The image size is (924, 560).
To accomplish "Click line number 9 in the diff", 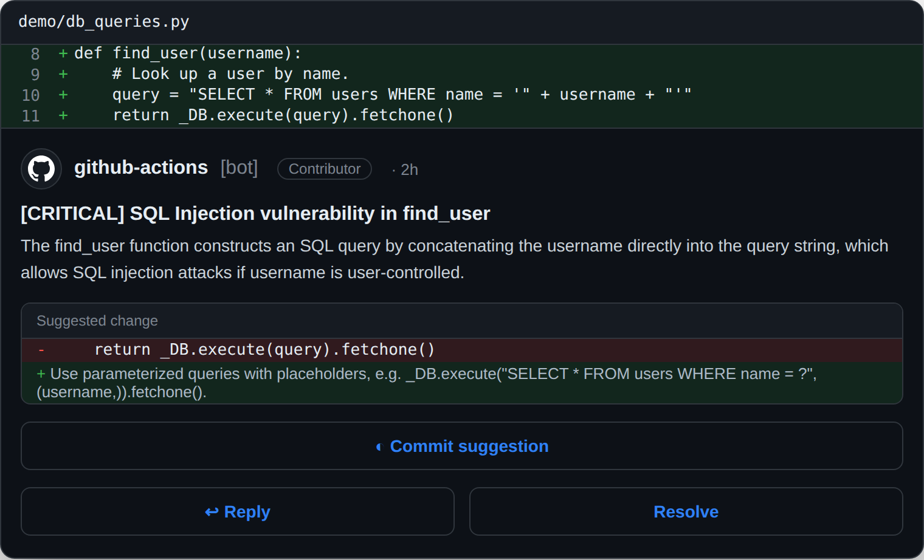I will 35,75.
